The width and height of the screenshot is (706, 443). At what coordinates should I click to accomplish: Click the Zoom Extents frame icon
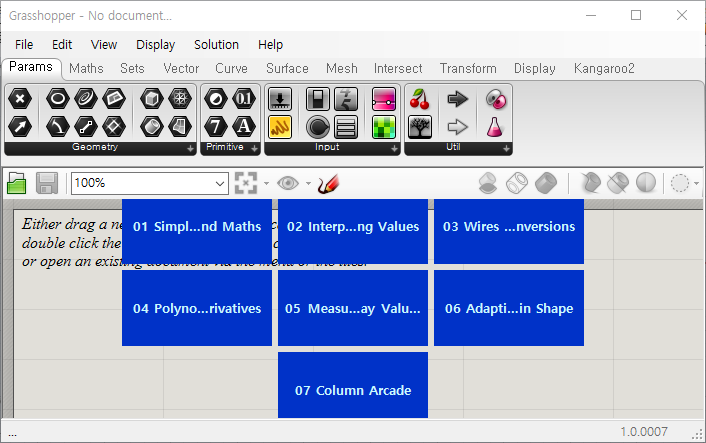tap(246, 183)
